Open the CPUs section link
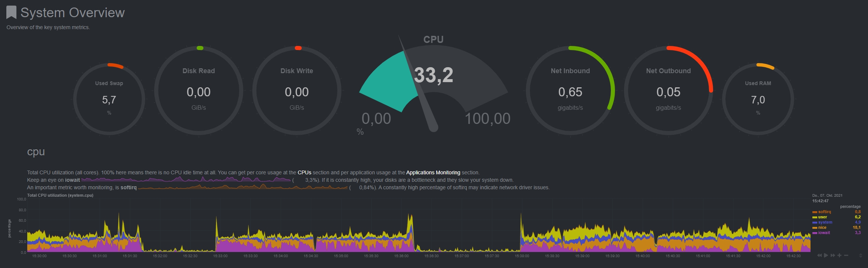868x268 pixels. (304, 172)
